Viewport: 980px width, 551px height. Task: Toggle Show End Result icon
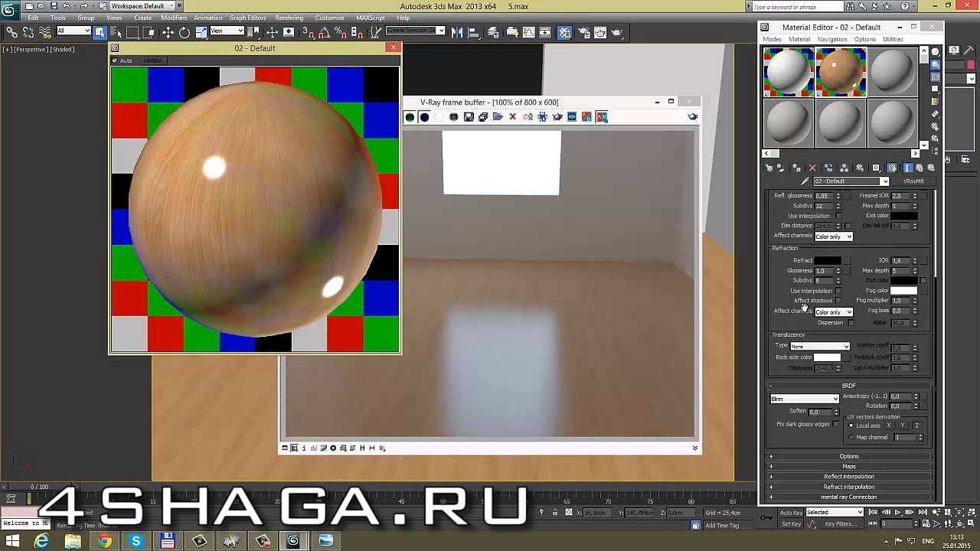(908, 168)
